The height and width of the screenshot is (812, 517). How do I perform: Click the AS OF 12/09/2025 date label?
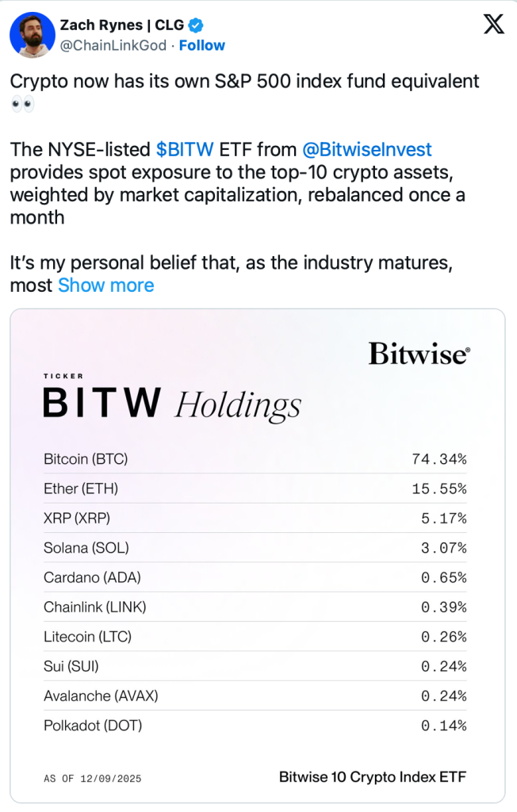[x=93, y=779]
